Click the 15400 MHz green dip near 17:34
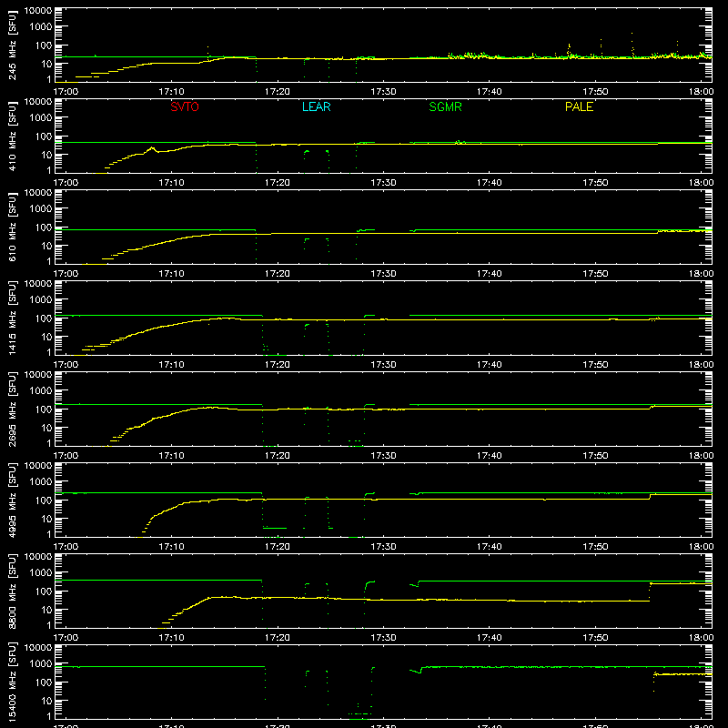 (x=416, y=671)
